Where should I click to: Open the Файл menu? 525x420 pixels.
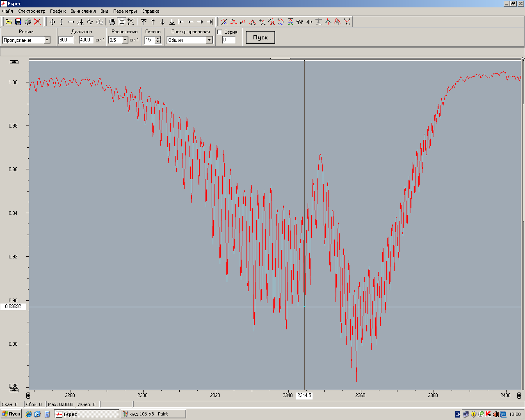click(x=7, y=11)
